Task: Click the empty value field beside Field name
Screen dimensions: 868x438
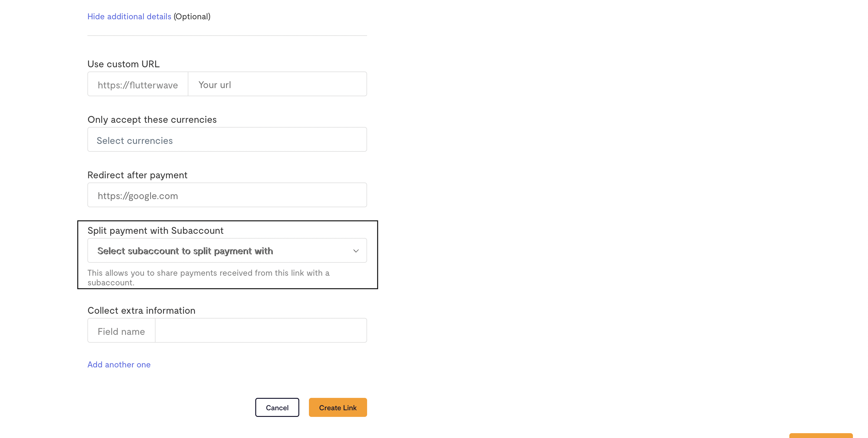Action: 261,331
